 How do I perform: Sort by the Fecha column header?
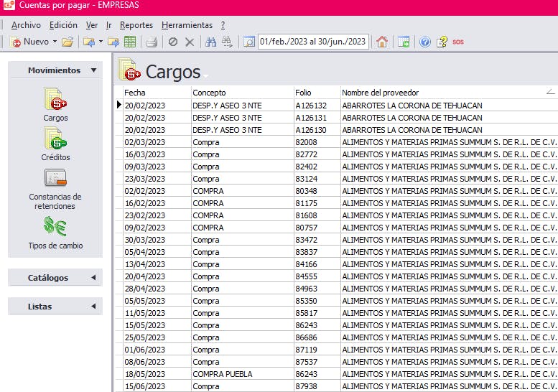click(x=157, y=93)
